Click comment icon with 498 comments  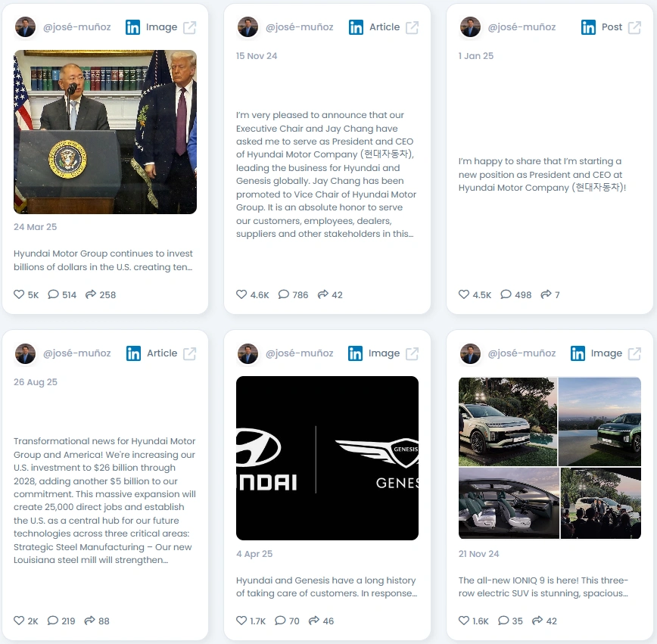coord(506,294)
